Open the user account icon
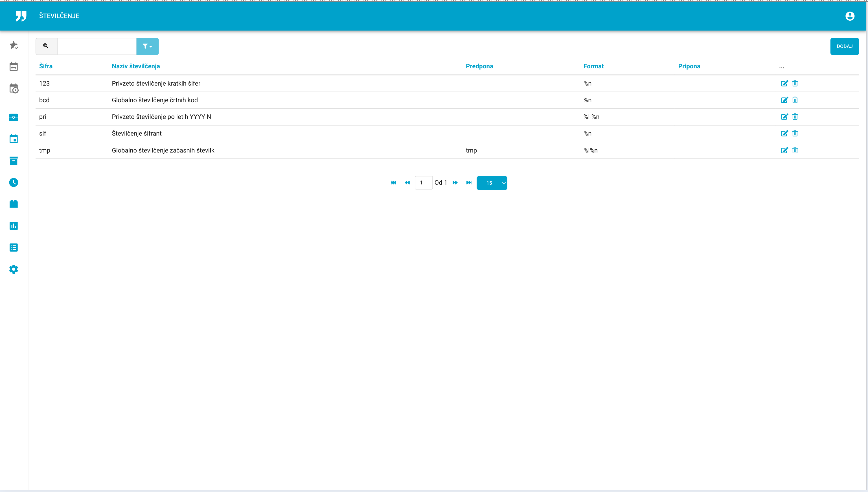Image resolution: width=868 pixels, height=492 pixels. (850, 16)
